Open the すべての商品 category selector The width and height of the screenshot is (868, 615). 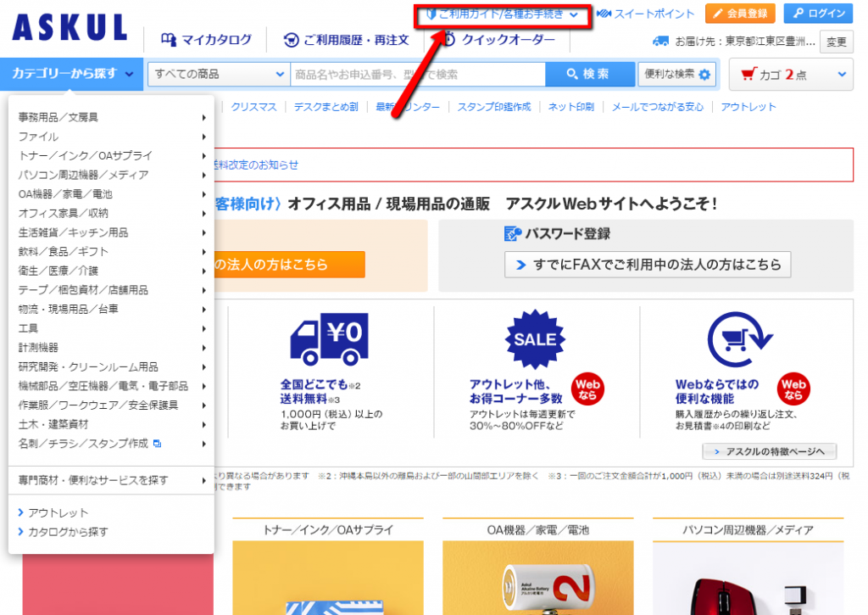pos(220,75)
